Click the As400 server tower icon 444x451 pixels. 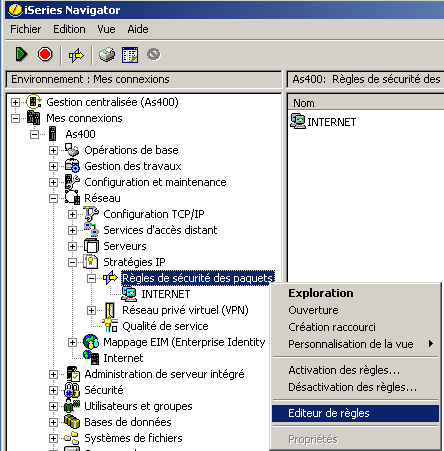click(x=53, y=134)
